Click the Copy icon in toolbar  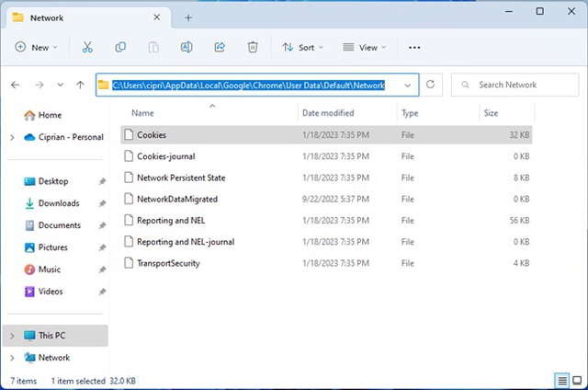tap(120, 47)
